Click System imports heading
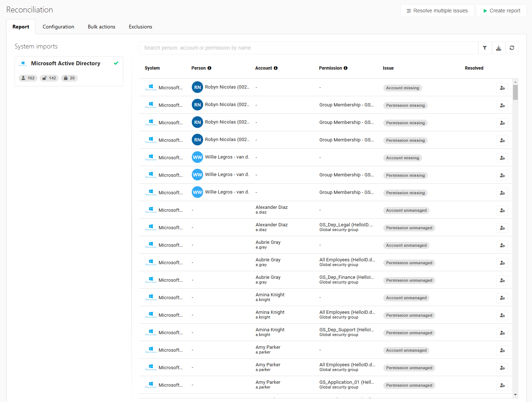The height and width of the screenshot is (402, 532). click(x=36, y=46)
